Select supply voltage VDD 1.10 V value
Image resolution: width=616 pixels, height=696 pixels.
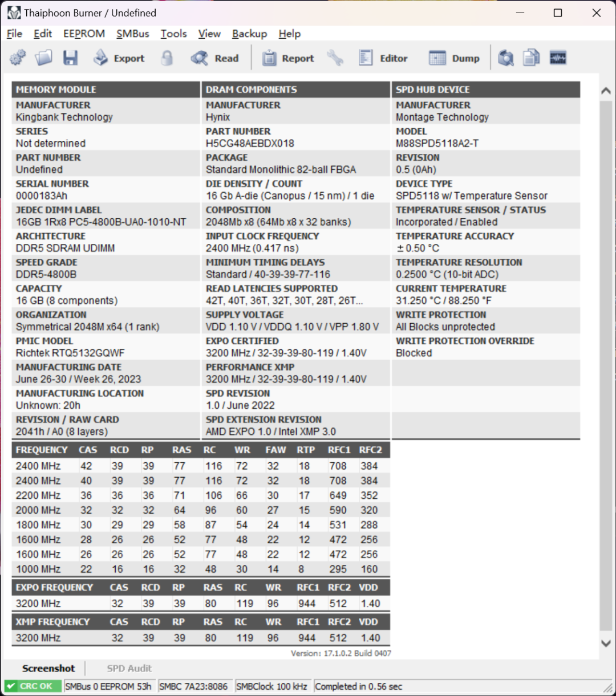[x=293, y=327]
